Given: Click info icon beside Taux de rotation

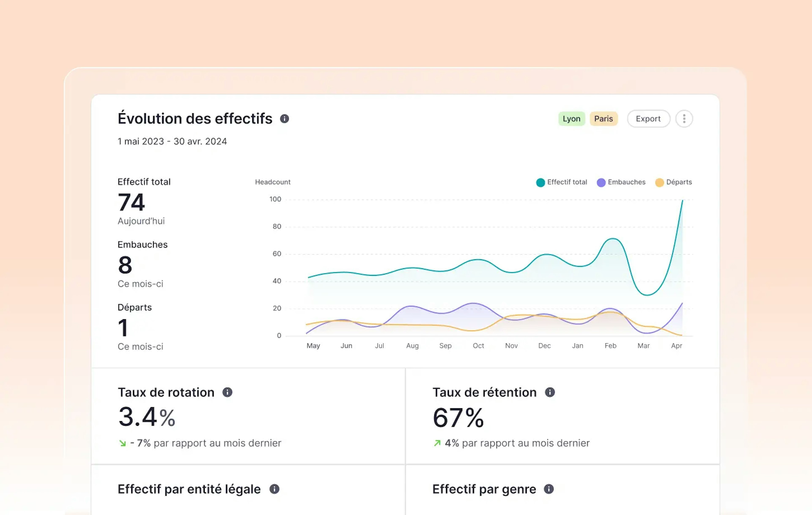Looking at the screenshot, I should (227, 392).
